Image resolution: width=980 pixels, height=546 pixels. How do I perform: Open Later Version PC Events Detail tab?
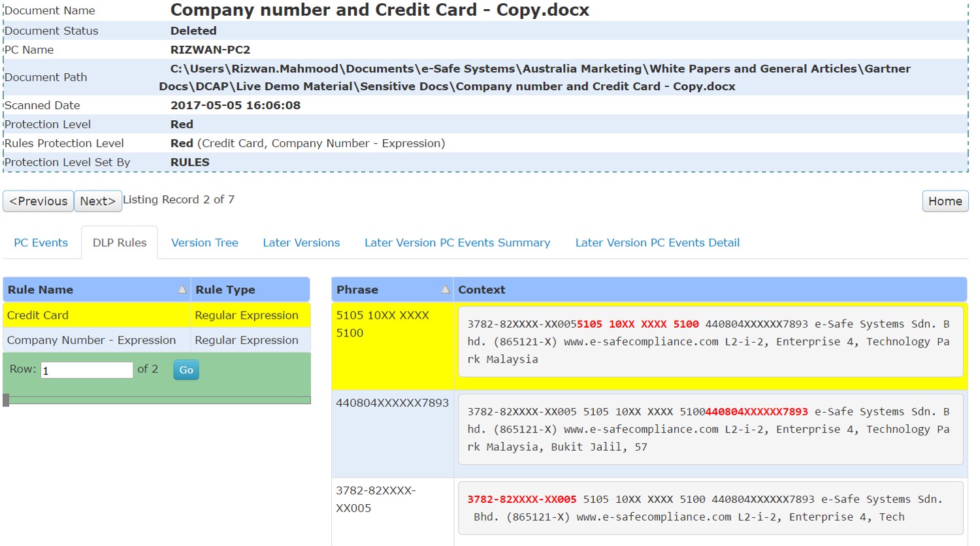(x=657, y=243)
